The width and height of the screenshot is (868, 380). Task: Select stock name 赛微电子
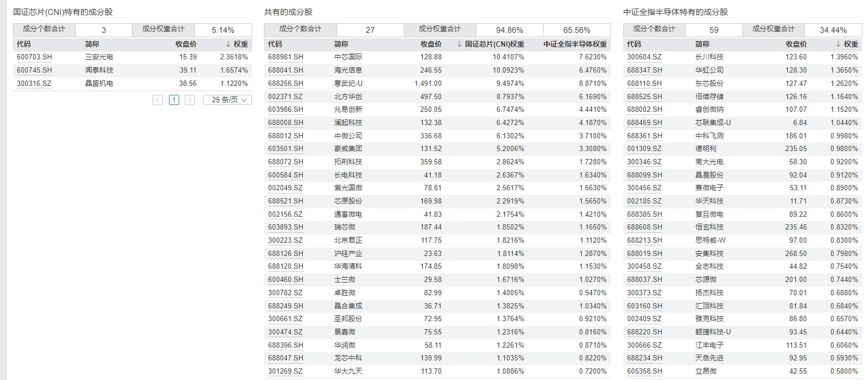709,188
